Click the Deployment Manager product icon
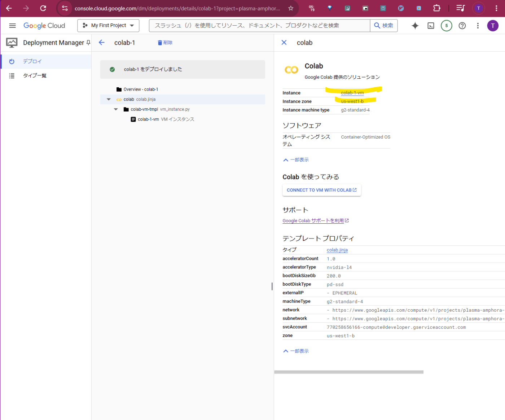 point(12,43)
